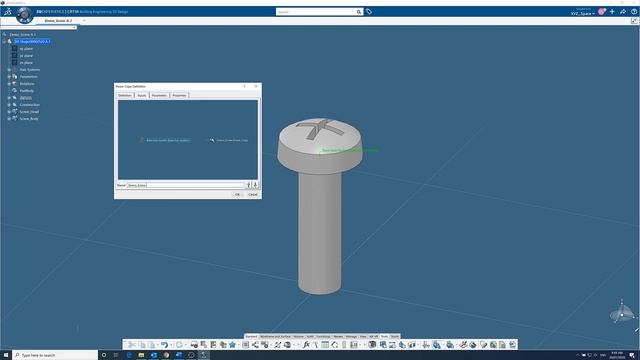Open File Explorer from taskbar
The width and height of the screenshot is (640, 360).
[x=141, y=355]
